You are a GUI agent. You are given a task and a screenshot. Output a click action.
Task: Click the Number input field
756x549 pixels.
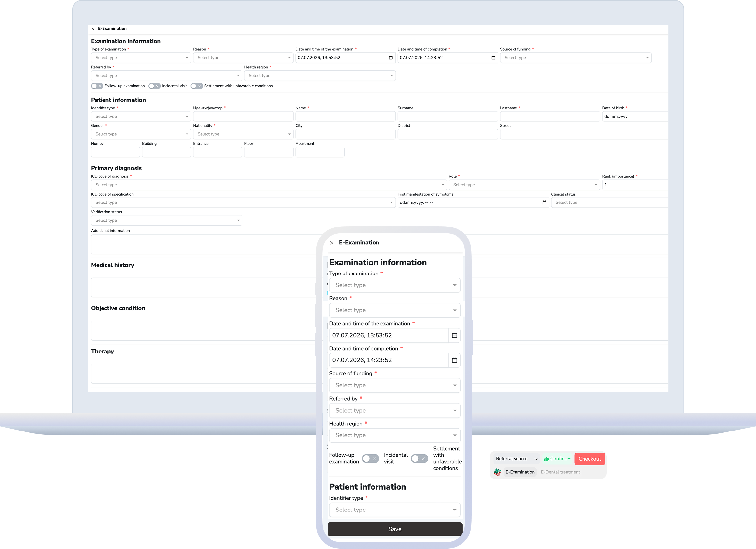point(115,152)
